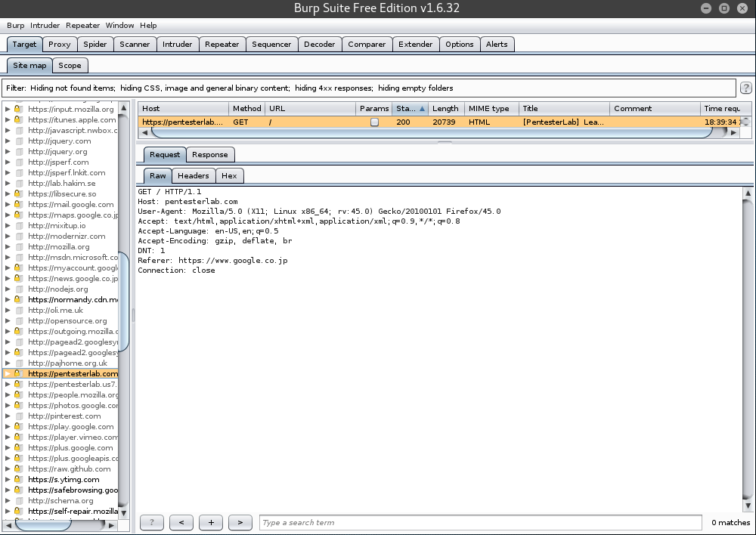
Task: Switch to the Decoder tab
Action: (319, 45)
